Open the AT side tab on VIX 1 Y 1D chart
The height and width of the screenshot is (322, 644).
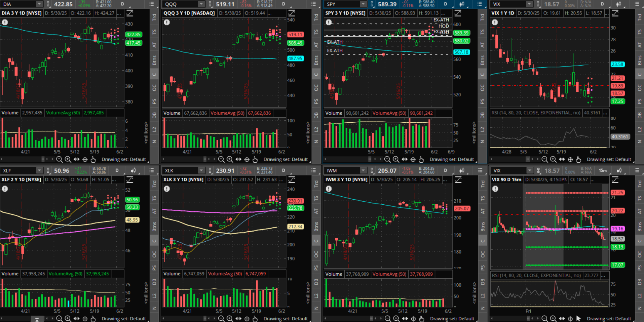click(x=640, y=45)
